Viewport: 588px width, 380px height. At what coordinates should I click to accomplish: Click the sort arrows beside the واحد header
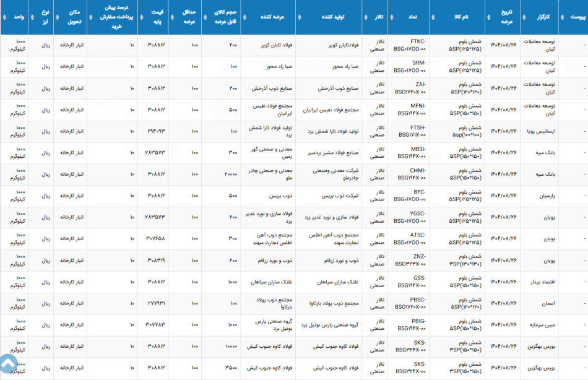pos(4,17)
